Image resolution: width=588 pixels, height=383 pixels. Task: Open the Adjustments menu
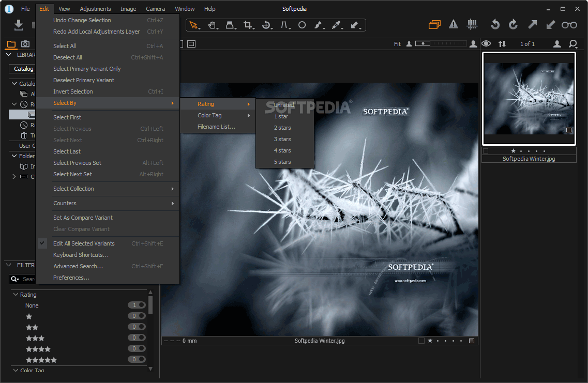pyautogui.click(x=95, y=9)
